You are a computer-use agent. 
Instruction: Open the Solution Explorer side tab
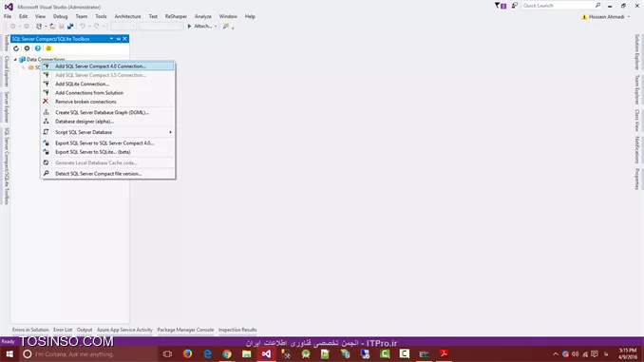coord(637,51)
